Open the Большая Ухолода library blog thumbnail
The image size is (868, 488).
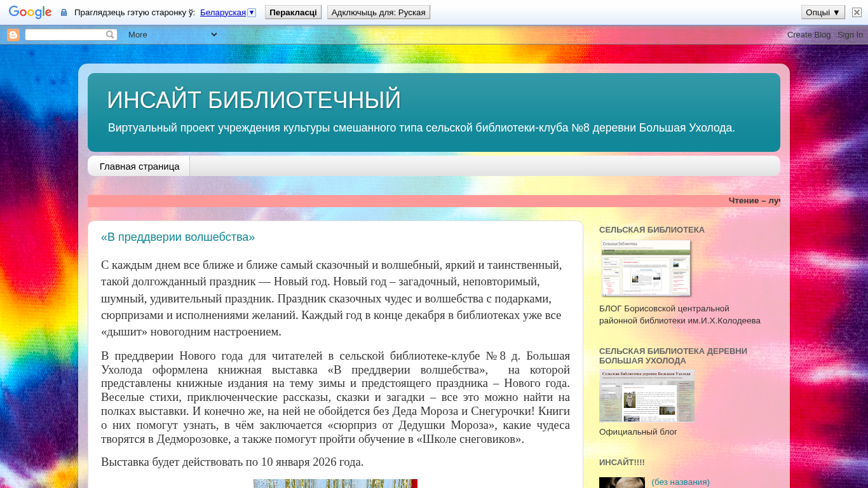(x=647, y=396)
